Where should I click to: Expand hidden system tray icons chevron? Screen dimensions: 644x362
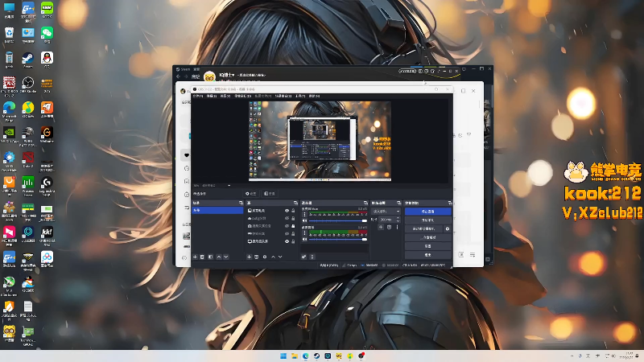pyautogui.click(x=572, y=356)
